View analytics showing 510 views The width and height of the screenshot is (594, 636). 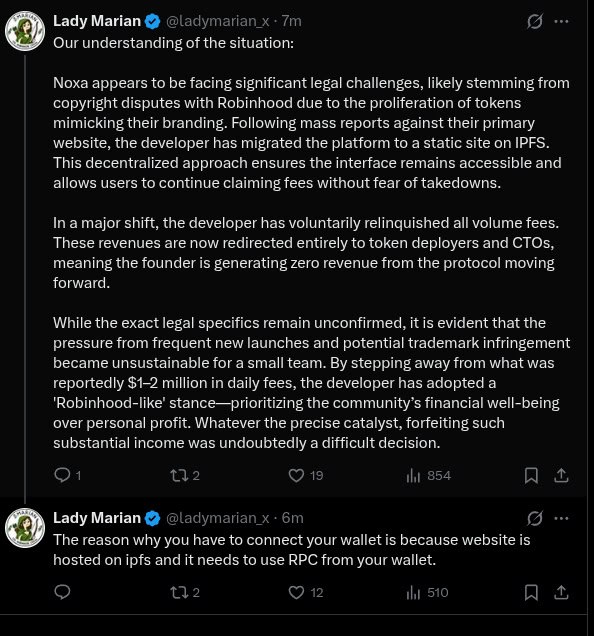(x=427, y=593)
